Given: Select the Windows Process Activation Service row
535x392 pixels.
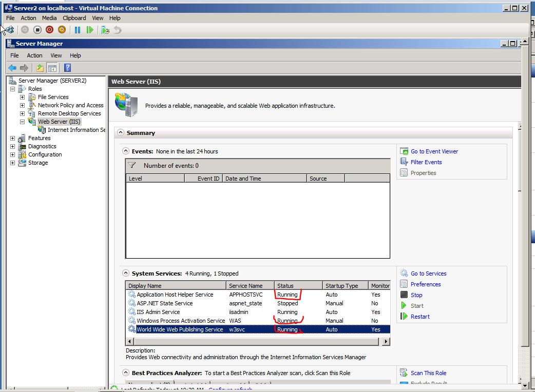Looking at the screenshot, I should pos(258,321).
